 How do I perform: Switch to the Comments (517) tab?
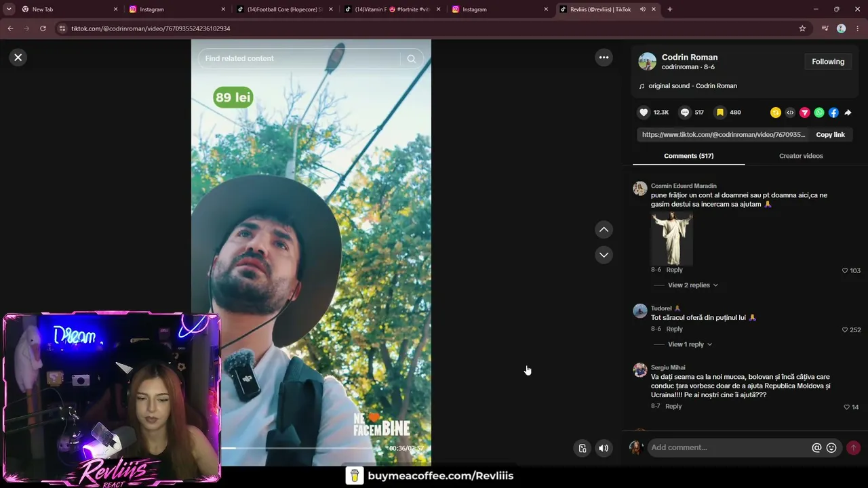tap(688, 156)
